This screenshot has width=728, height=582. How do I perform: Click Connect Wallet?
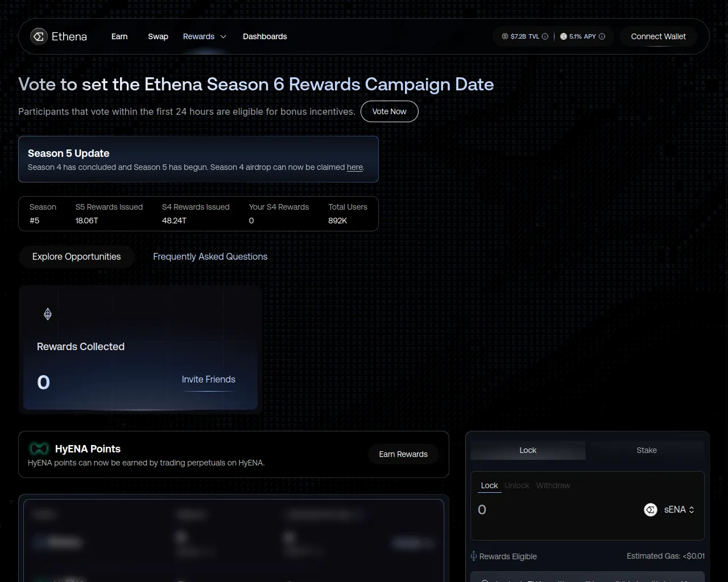tap(659, 36)
